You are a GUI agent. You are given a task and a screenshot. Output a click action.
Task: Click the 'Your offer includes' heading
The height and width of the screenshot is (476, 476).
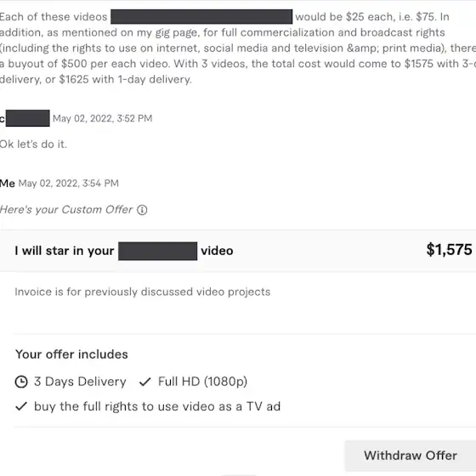(71, 354)
